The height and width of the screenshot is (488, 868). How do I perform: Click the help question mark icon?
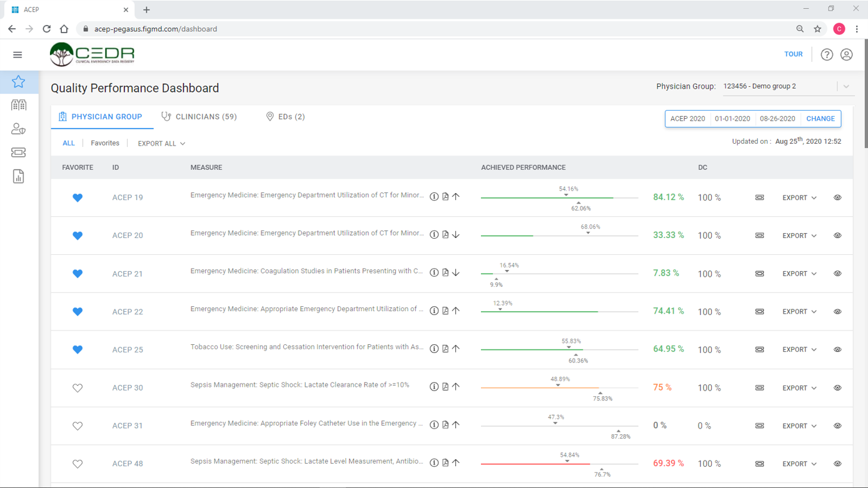pos(827,55)
